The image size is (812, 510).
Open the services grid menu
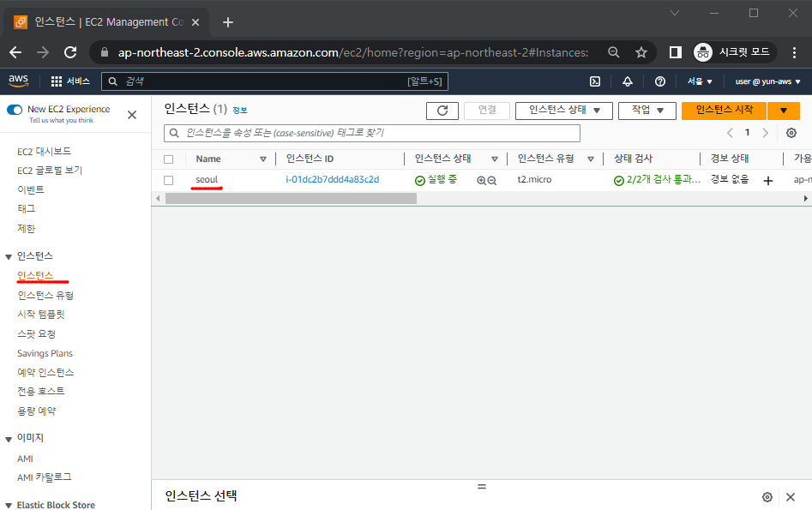coord(57,81)
